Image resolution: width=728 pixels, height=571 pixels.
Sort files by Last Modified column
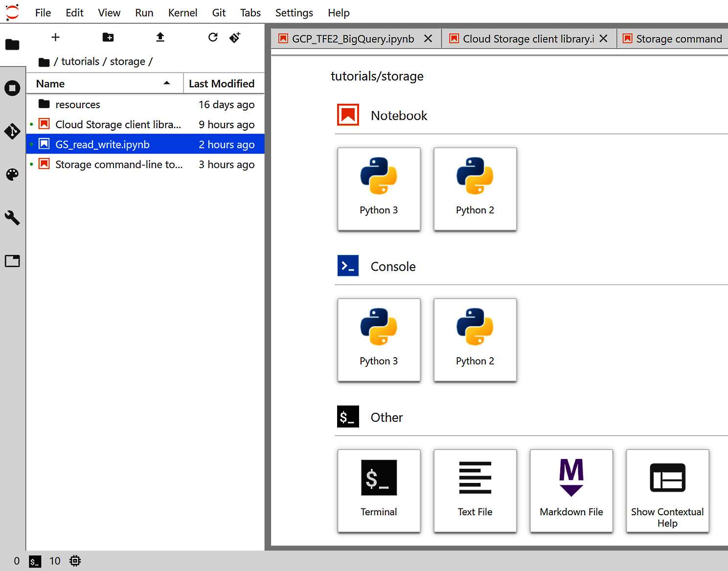(x=224, y=84)
